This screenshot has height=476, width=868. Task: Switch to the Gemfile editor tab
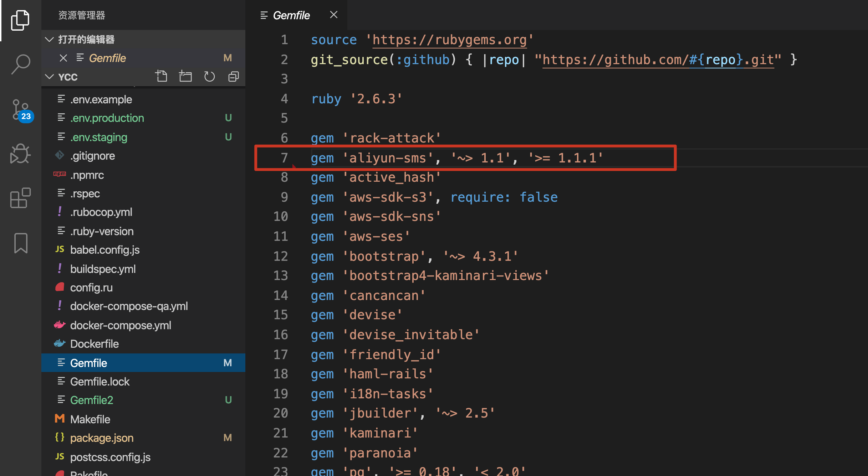291,15
